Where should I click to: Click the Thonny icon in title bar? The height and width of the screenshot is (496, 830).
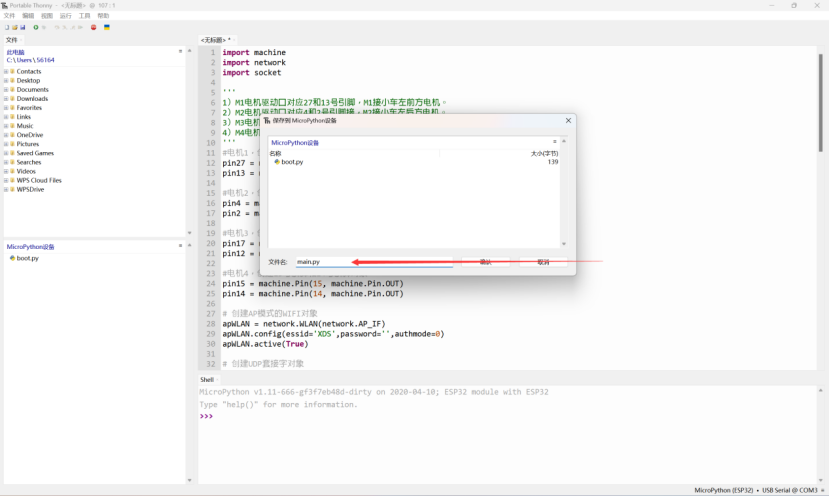tap(4, 5)
